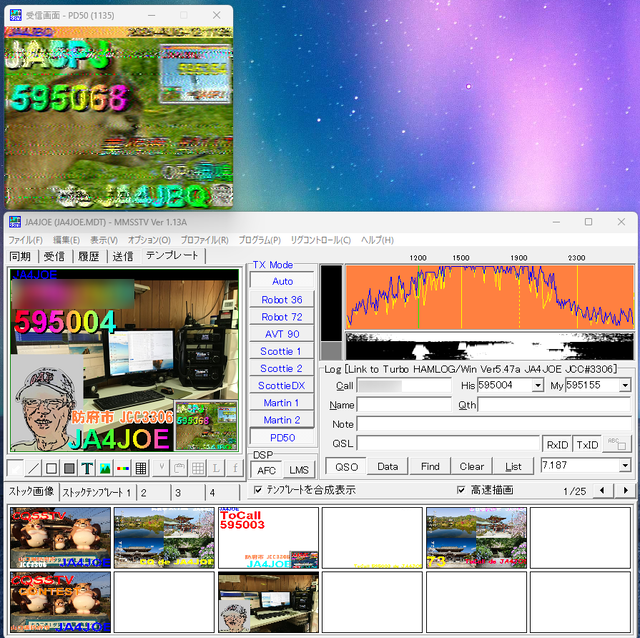Select the color bar tool
The image size is (640, 638).
123,468
